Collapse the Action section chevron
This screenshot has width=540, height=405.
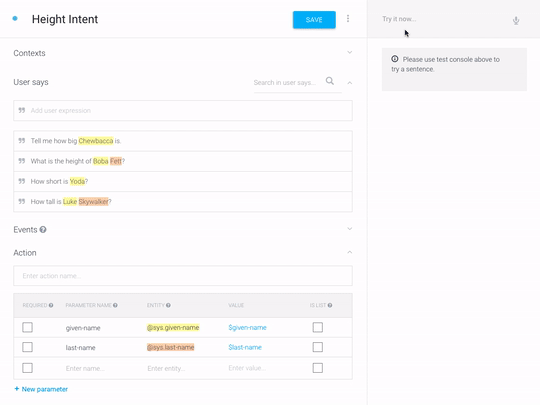350,252
